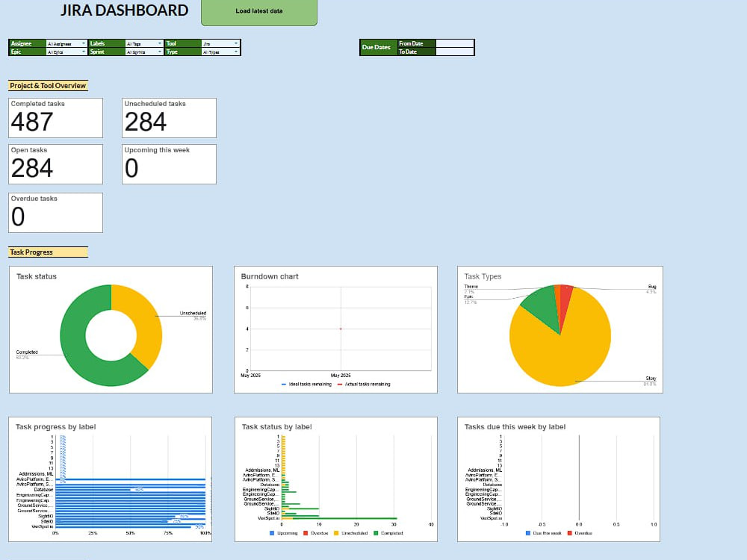Click the Load latest data button

click(259, 12)
